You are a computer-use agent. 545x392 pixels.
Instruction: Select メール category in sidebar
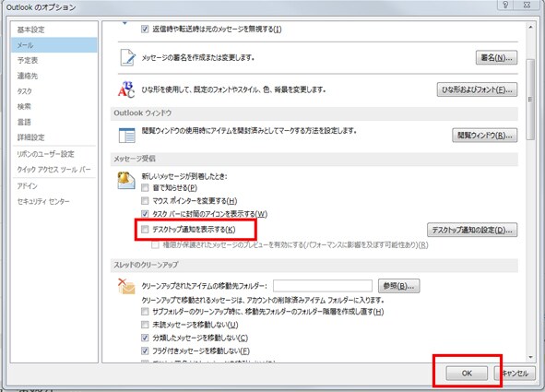(x=53, y=45)
